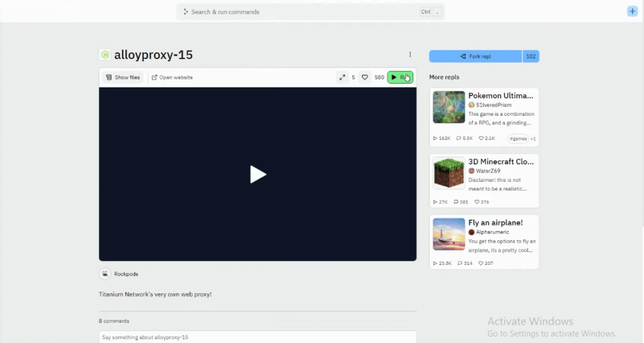644x343 pixels.
Task: Click the 27K runs on Minecraft card
Action: tap(440, 202)
